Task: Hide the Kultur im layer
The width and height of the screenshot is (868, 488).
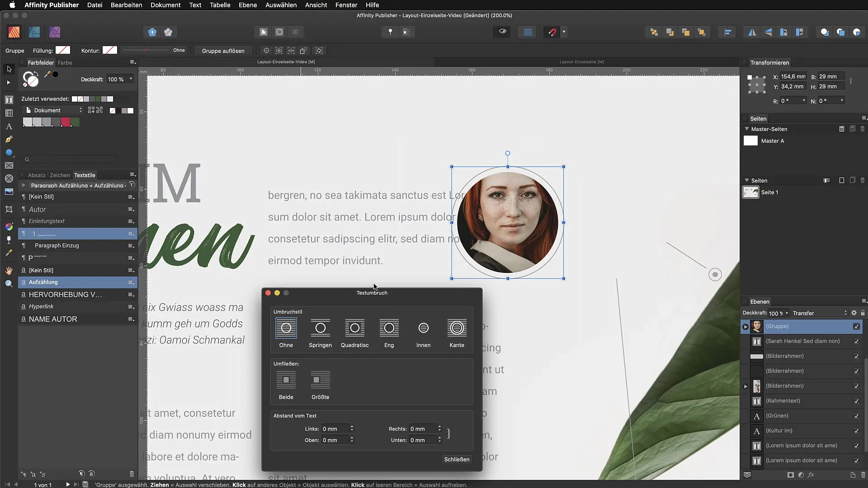Action: 856,431
